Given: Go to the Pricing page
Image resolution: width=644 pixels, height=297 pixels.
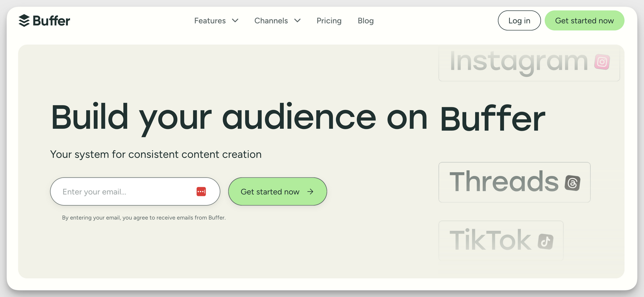Looking at the screenshot, I should coord(329,21).
